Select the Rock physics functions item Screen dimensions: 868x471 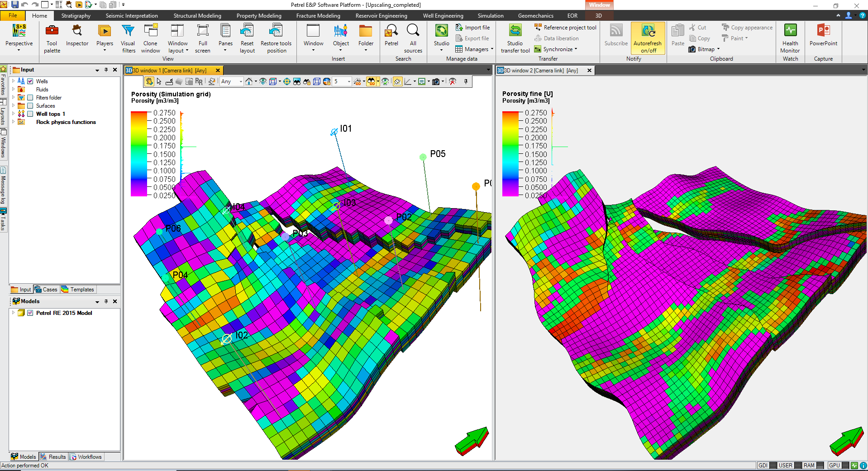point(66,122)
